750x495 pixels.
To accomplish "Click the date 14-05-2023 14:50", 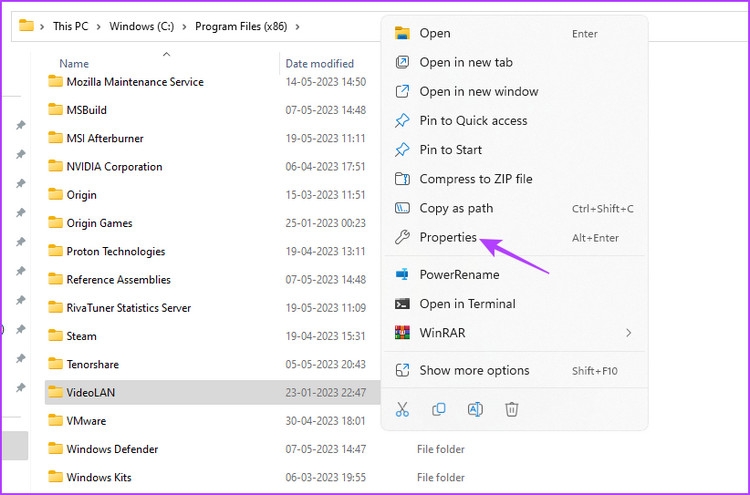I will pos(325,82).
